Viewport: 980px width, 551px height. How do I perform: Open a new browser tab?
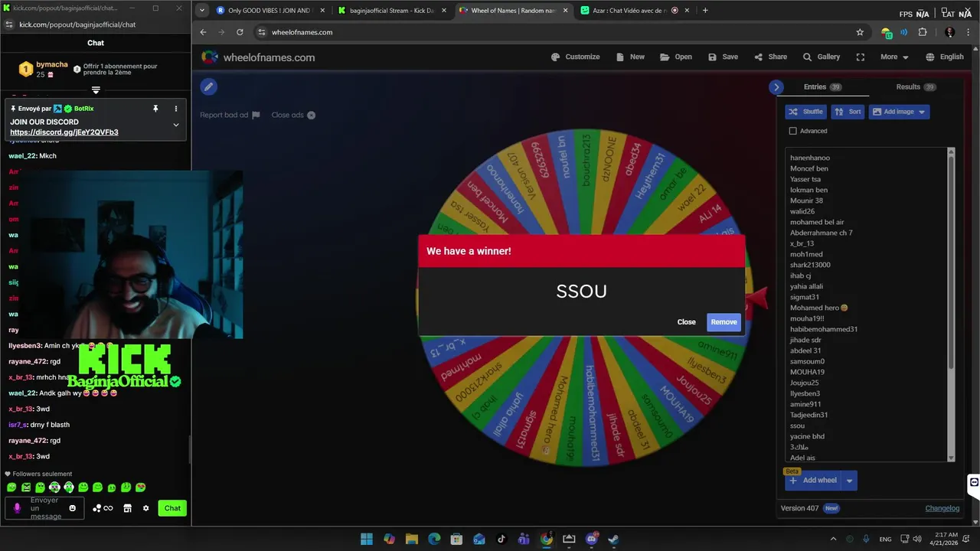[x=705, y=11]
